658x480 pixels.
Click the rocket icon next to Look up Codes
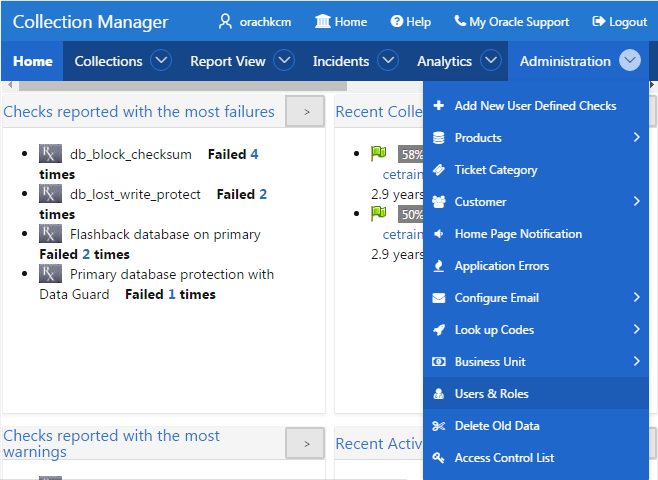point(439,330)
